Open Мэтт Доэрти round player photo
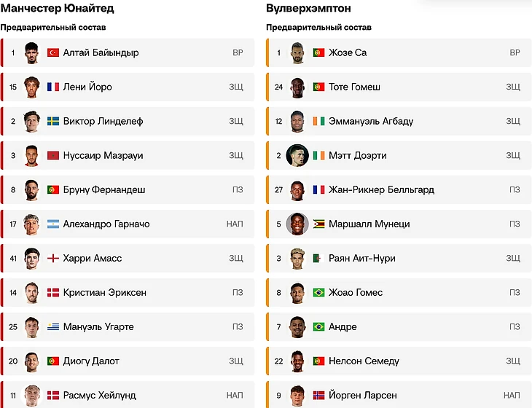Image resolution: width=532 pixels, height=408 pixels. point(297,155)
